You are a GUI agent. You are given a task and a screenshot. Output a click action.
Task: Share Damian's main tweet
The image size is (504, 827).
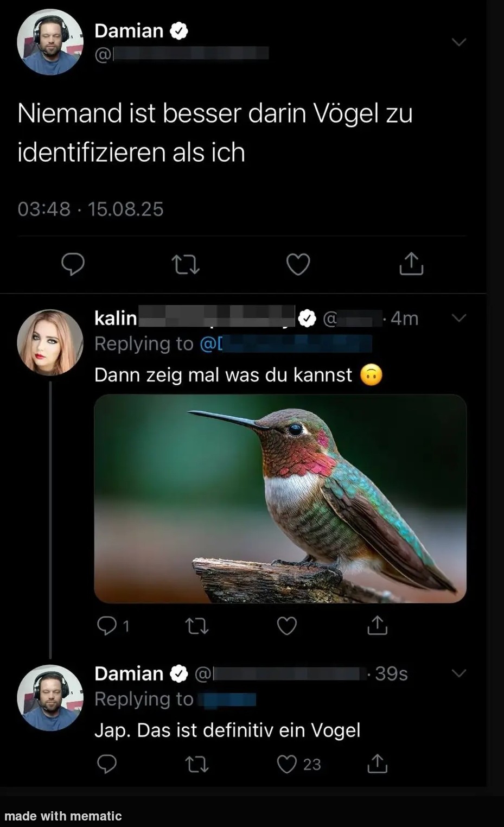pos(411,264)
